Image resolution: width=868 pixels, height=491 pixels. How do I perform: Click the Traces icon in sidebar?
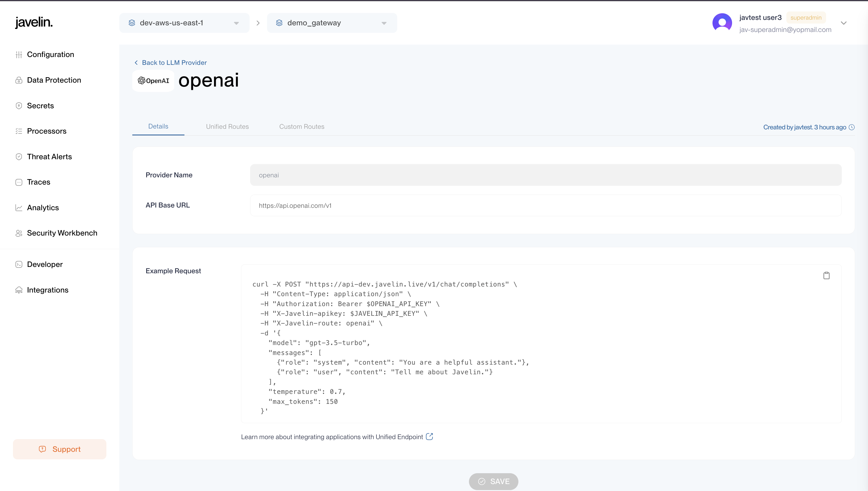[19, 182]
